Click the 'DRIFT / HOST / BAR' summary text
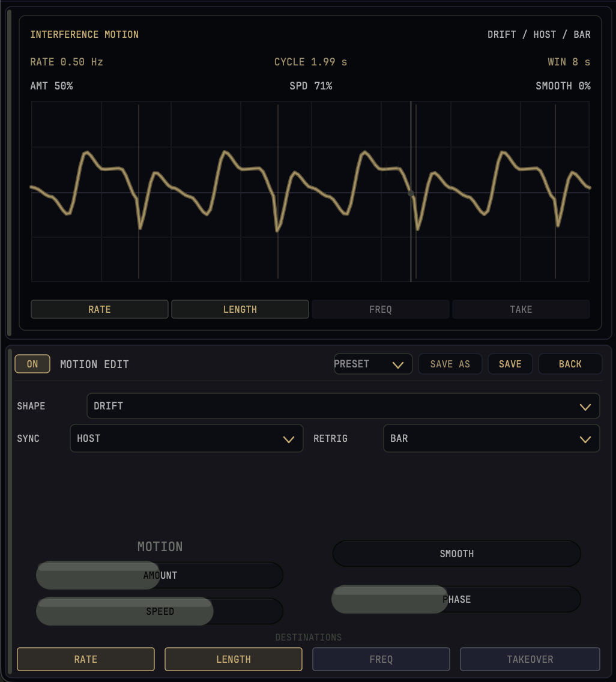 click(x=539, y=34)
